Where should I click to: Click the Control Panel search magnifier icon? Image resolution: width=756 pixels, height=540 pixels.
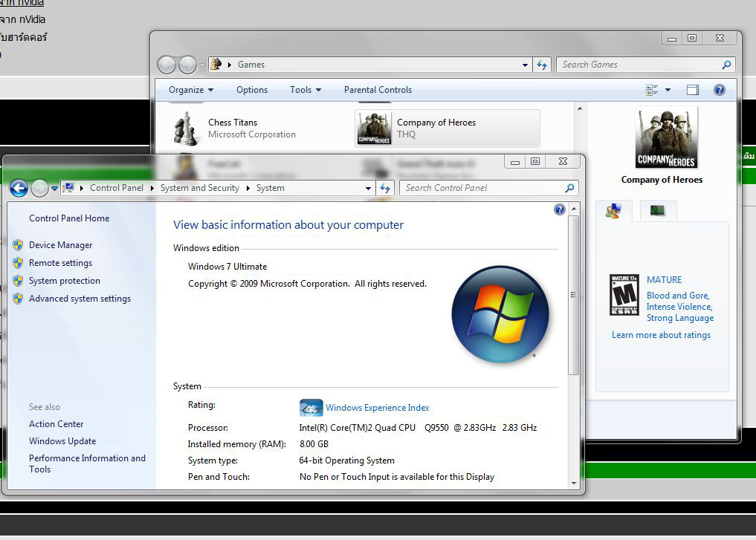569,189
